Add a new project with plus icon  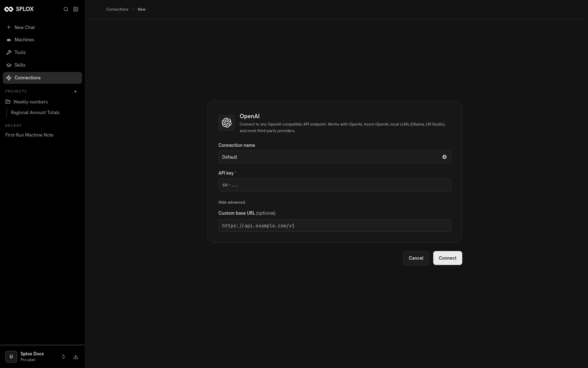[75, 92]
